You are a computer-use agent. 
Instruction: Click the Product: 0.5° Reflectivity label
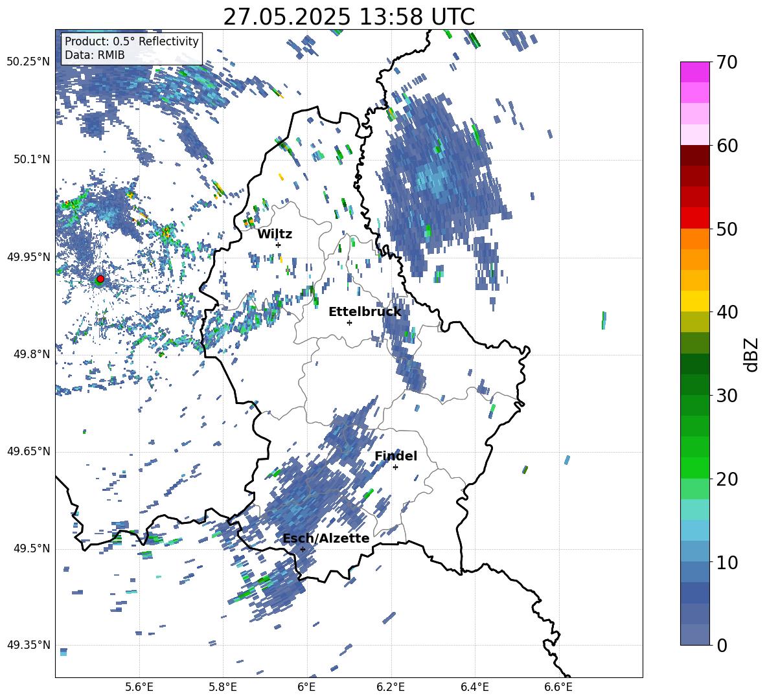[132, 41]
